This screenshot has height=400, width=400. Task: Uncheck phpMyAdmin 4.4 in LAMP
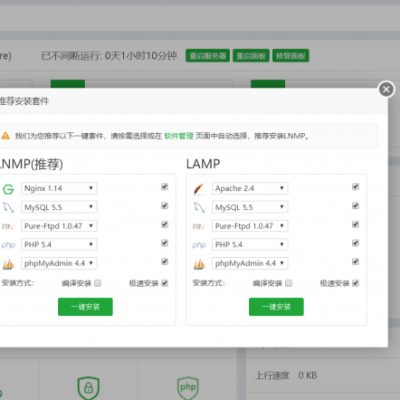coord(355,262)
